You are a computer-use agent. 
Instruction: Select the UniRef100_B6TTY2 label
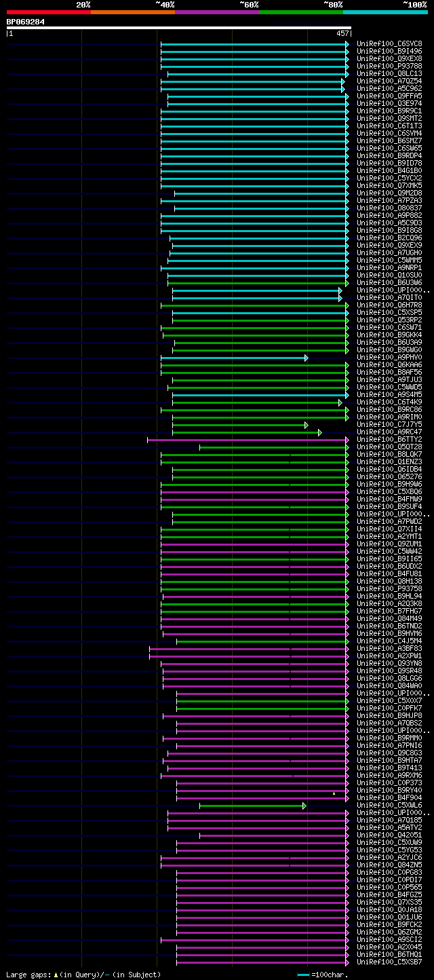pos(389,439)
